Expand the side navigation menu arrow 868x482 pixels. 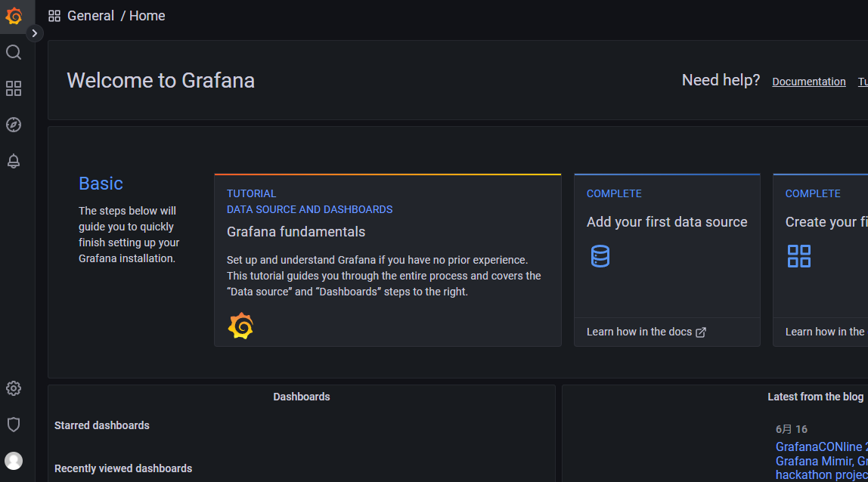(x=34, y=33)
